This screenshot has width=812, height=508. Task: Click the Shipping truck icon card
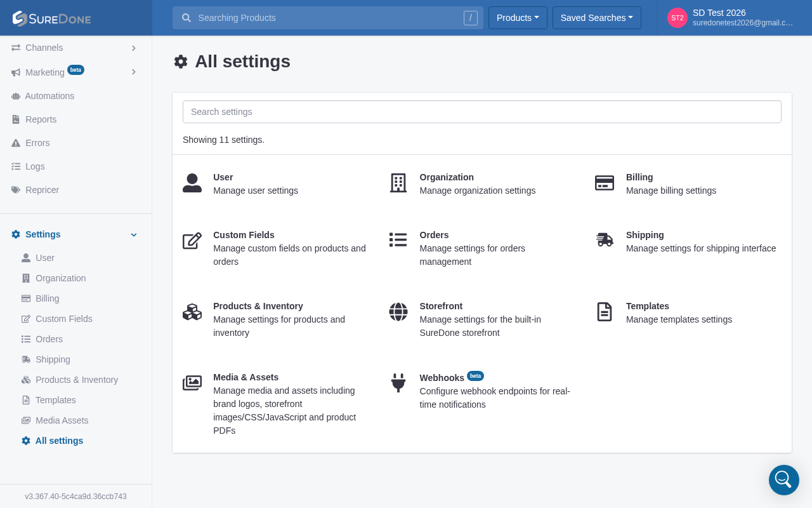click(605, 239)
